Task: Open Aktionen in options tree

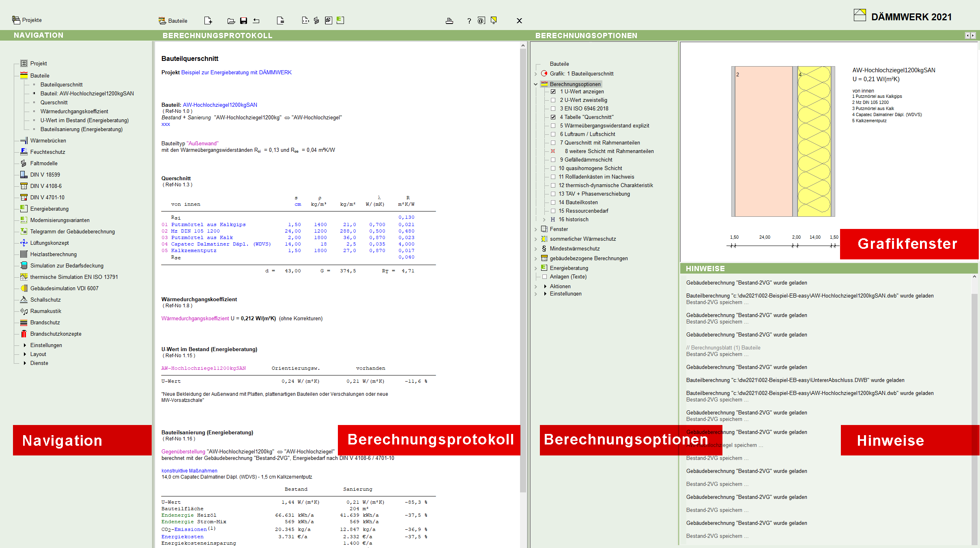Action: click(560, 286)
